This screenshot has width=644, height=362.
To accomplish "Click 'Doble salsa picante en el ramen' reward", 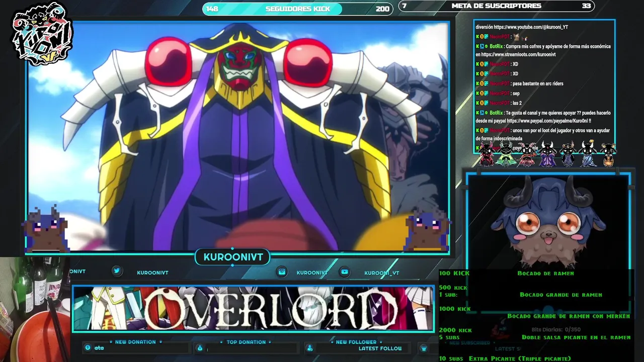I will (576, 337).
